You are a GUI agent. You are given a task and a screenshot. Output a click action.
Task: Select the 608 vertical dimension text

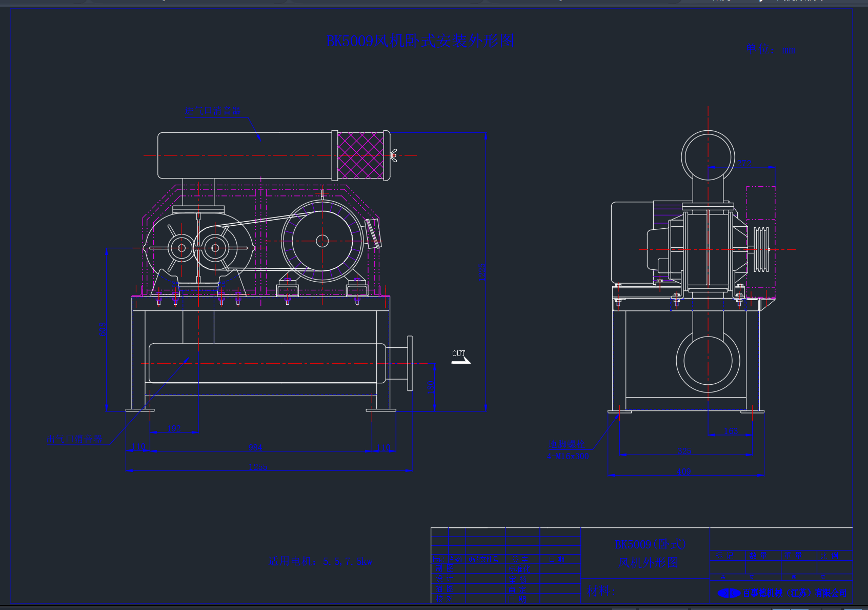coord(103,329)
